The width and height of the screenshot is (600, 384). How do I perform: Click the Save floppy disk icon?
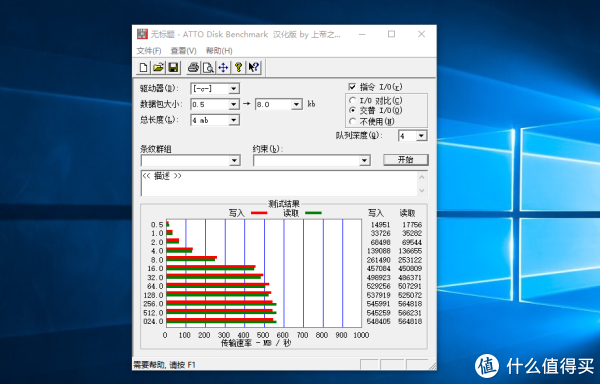[x=173, y=68]
